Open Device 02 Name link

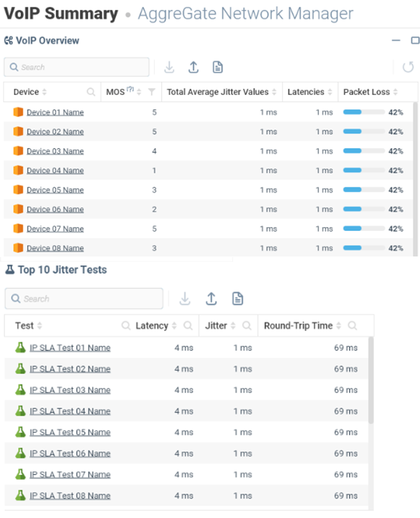55,131
